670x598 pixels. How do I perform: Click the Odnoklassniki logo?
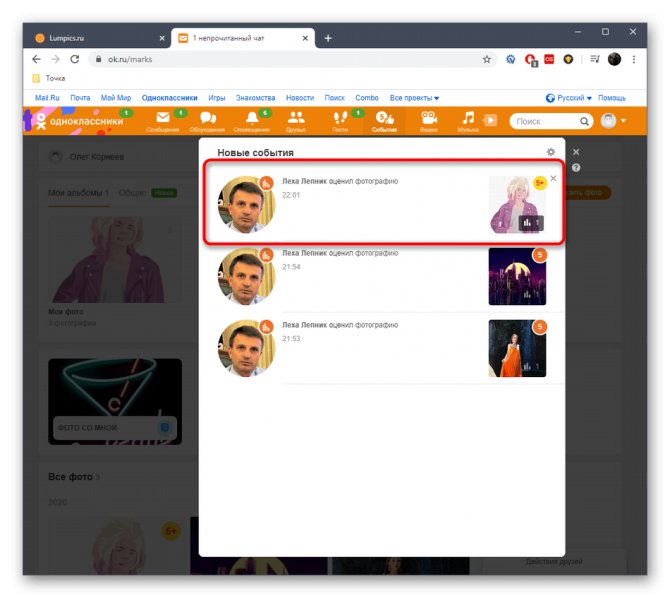point(79,121)
